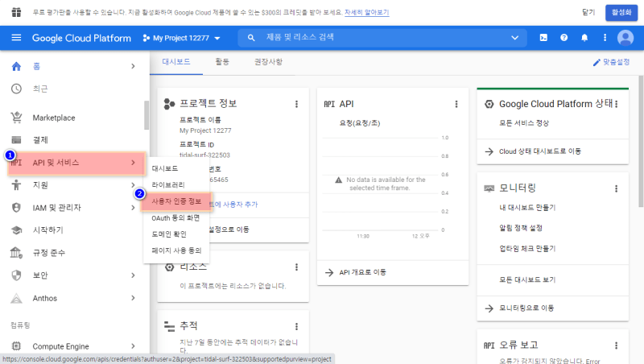Image resolution: width=644 pixels, height=364 pixels.
Task: Open the hamburger navigation menu
Action: (16, 38)
